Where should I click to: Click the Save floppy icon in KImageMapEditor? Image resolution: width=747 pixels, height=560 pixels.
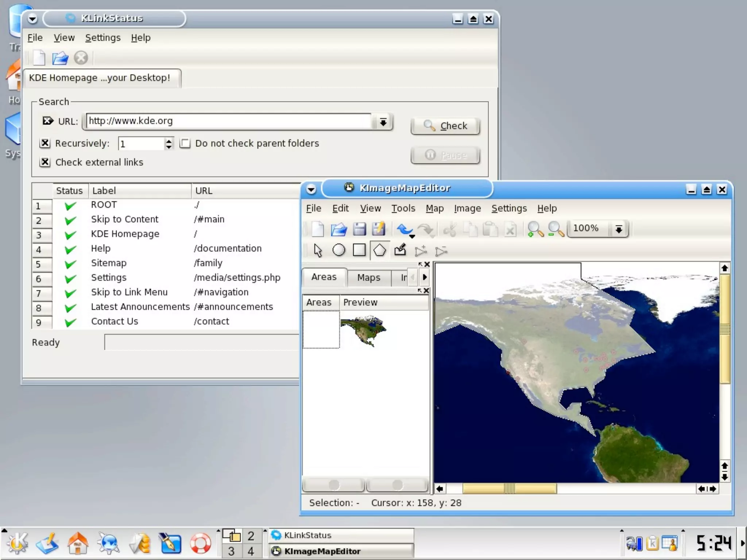tap(359, 229)
